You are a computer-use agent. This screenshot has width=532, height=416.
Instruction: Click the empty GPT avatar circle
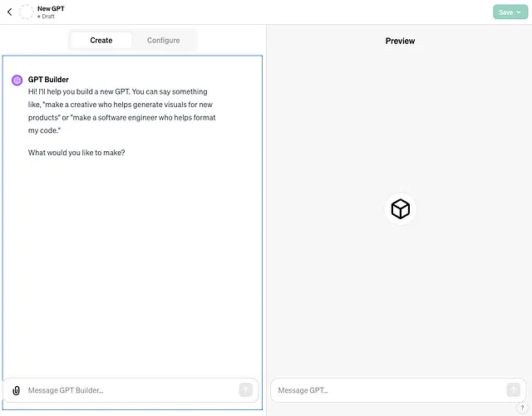[x=26, y=12]
